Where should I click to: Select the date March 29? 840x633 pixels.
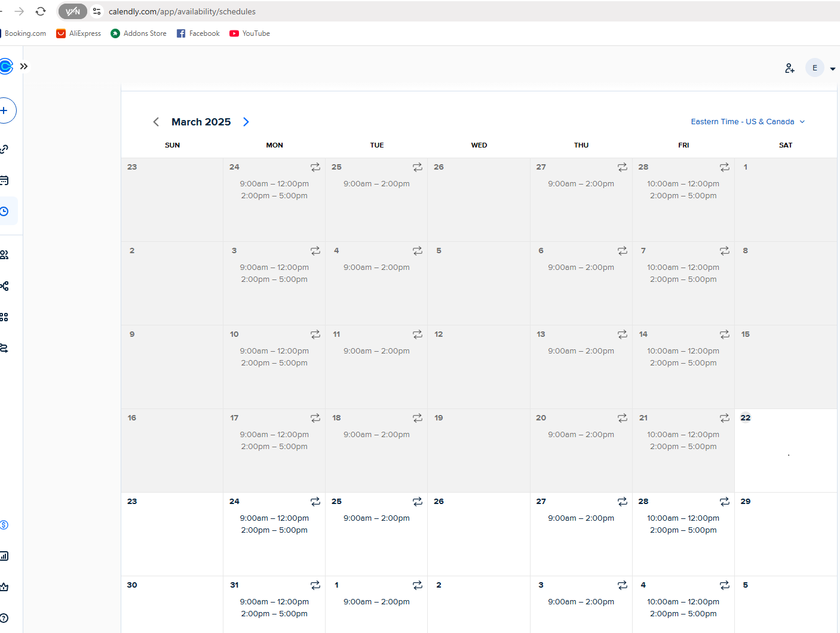pos(746,502)
